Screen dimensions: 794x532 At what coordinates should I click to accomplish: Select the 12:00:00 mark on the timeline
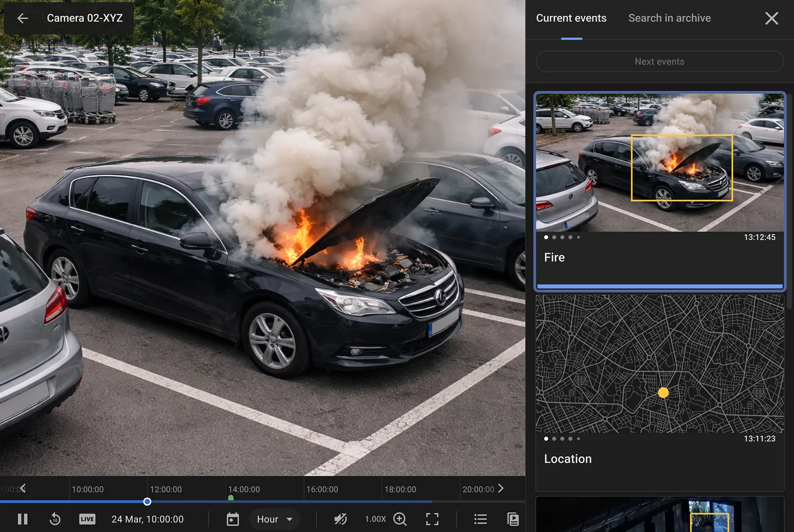click(x=166, y=489)
